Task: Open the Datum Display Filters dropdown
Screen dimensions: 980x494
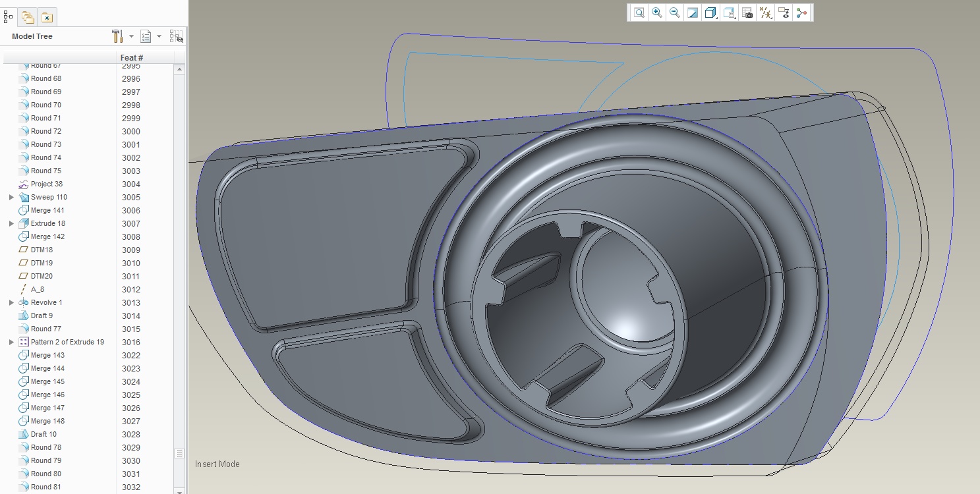Action: 765,13
